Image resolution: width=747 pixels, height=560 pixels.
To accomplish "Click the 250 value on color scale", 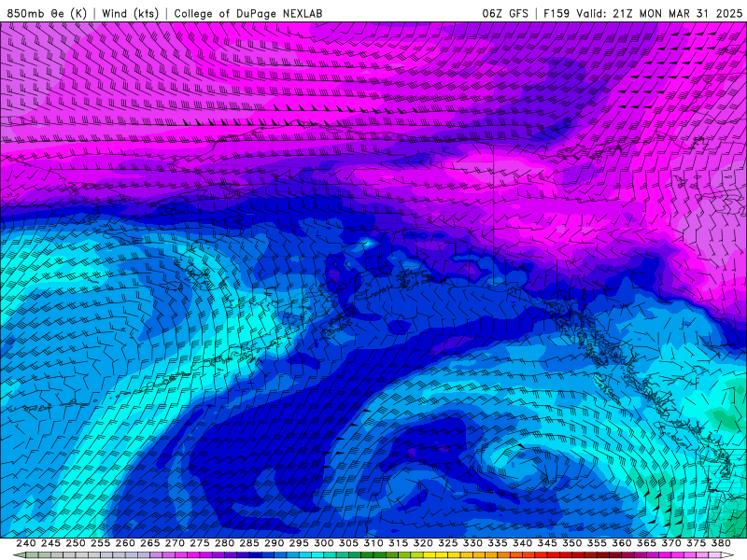I will pos(76,543).
